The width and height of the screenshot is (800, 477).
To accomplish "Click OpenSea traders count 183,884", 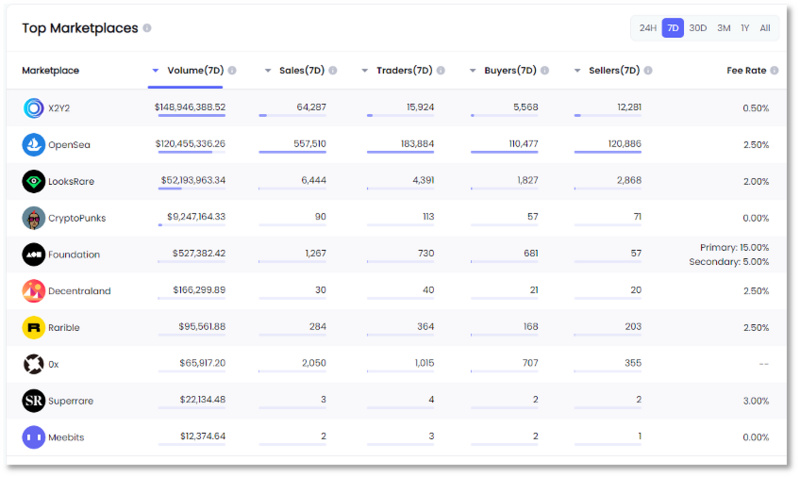I will pos(417,144).
